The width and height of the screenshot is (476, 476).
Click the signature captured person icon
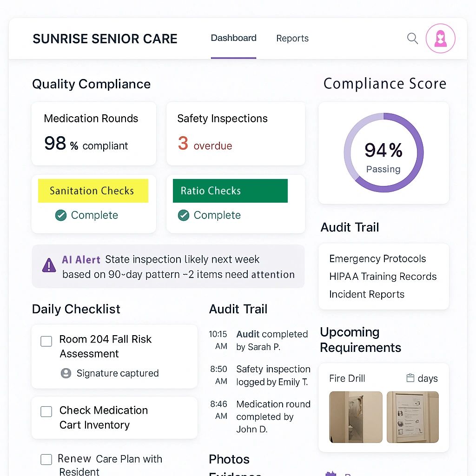pyautogui.click(x=66, y=373)
